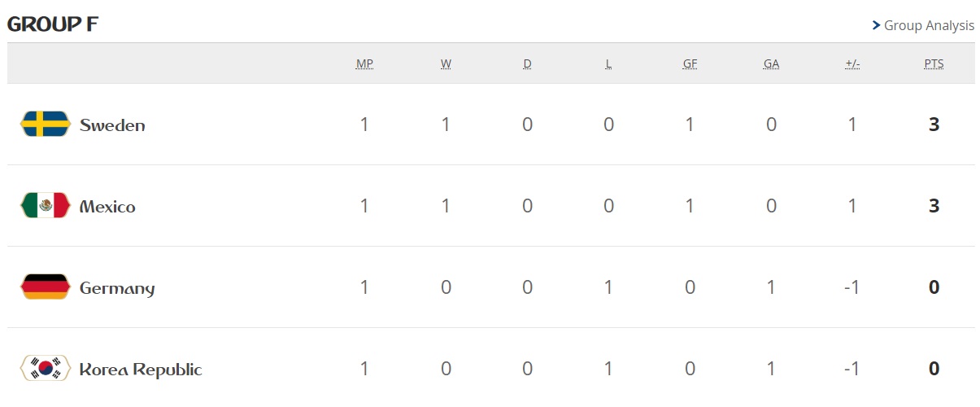Click the Sweden flag icon
Viewport: 980px width, 407px height.
pos(46,125)
